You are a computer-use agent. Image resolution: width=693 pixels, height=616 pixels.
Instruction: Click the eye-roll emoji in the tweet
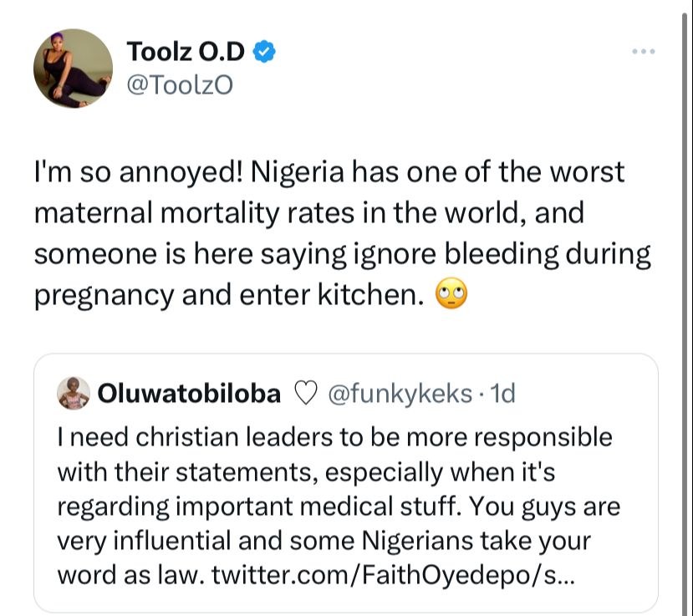[451, 294]
